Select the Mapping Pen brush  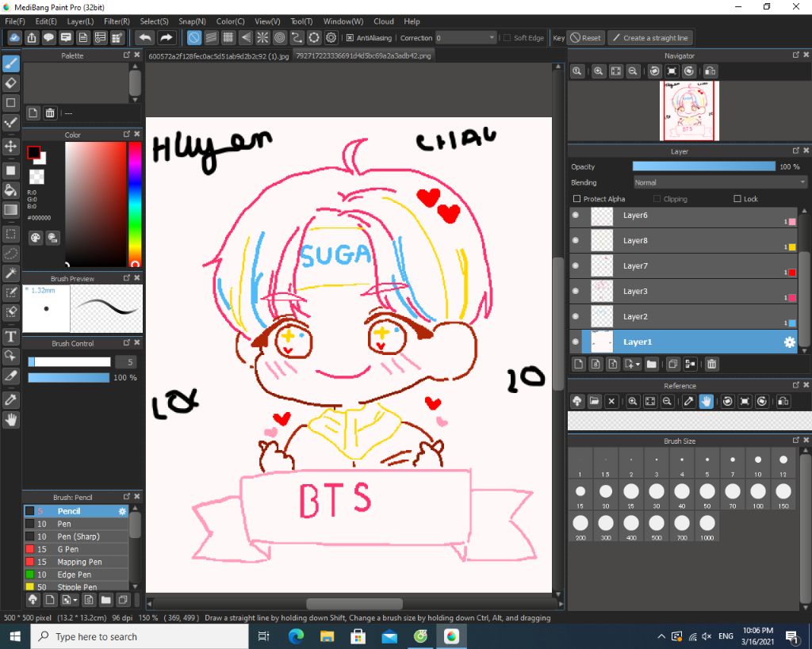76,562
